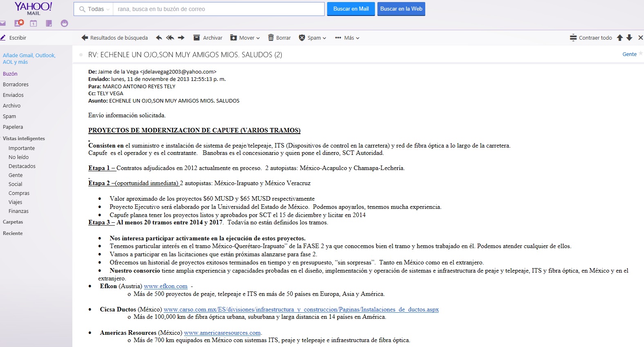Open the notepad icon
644x347 pixels.
pyautogui.click(x=49, y=23)
